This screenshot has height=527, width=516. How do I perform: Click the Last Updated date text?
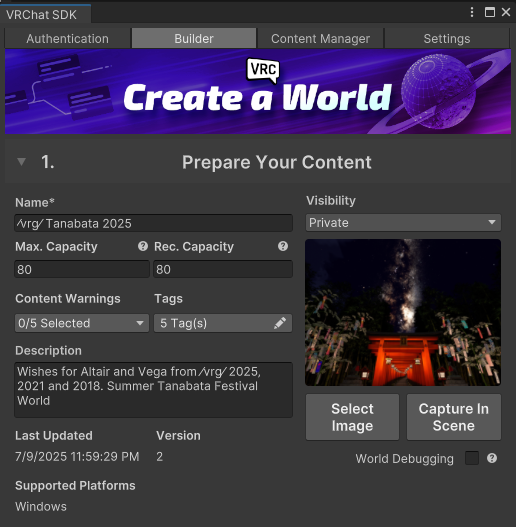77,456
